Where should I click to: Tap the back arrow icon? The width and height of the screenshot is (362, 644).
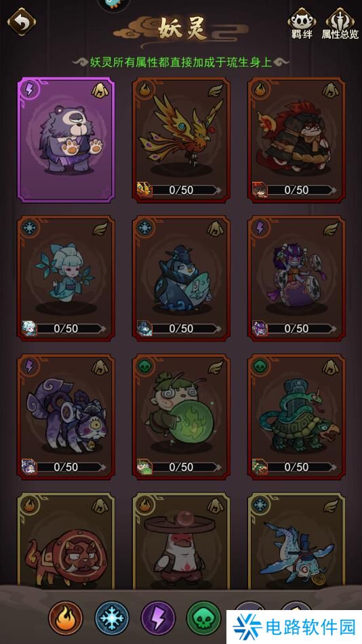[21, 22]
